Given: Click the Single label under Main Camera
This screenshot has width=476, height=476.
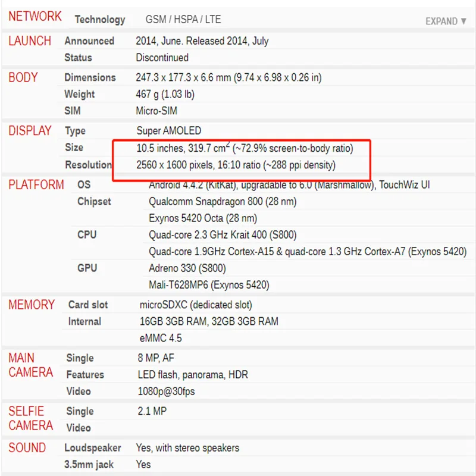Looking at the screenshot, I should pos(80,358).
